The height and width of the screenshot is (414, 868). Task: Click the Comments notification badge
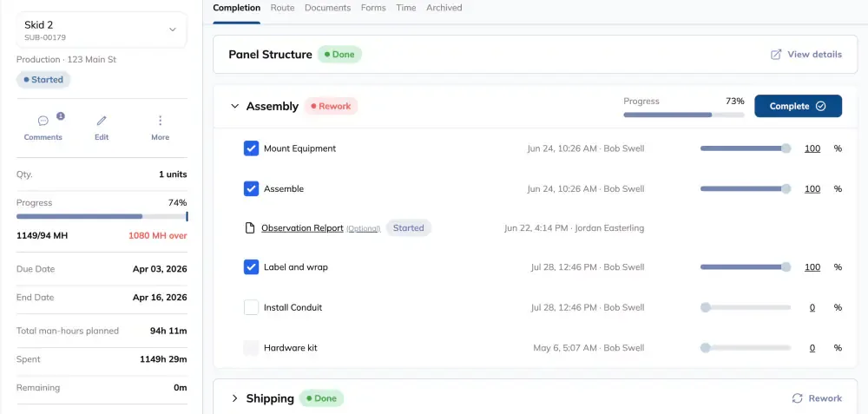coord(61,116)
